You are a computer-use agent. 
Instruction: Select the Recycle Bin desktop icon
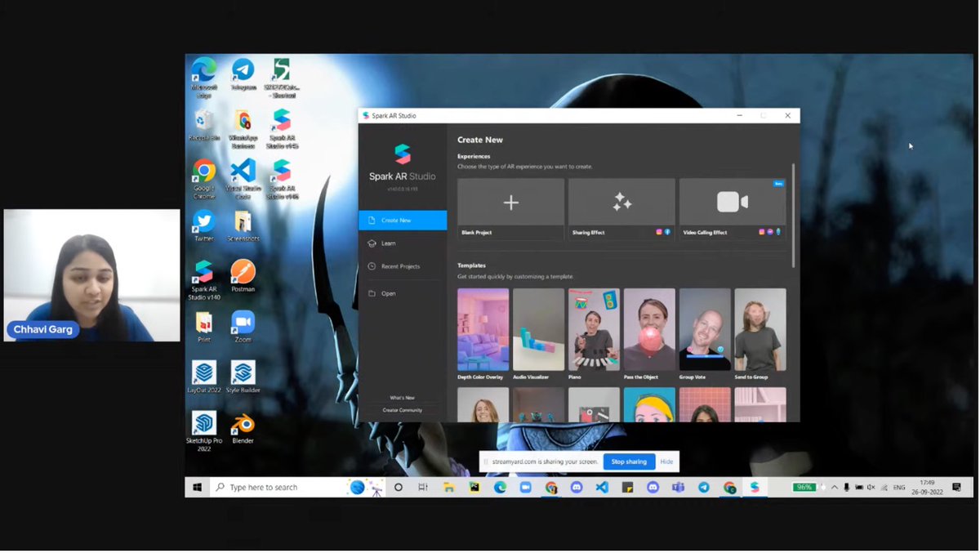click(x=204, y=126)
